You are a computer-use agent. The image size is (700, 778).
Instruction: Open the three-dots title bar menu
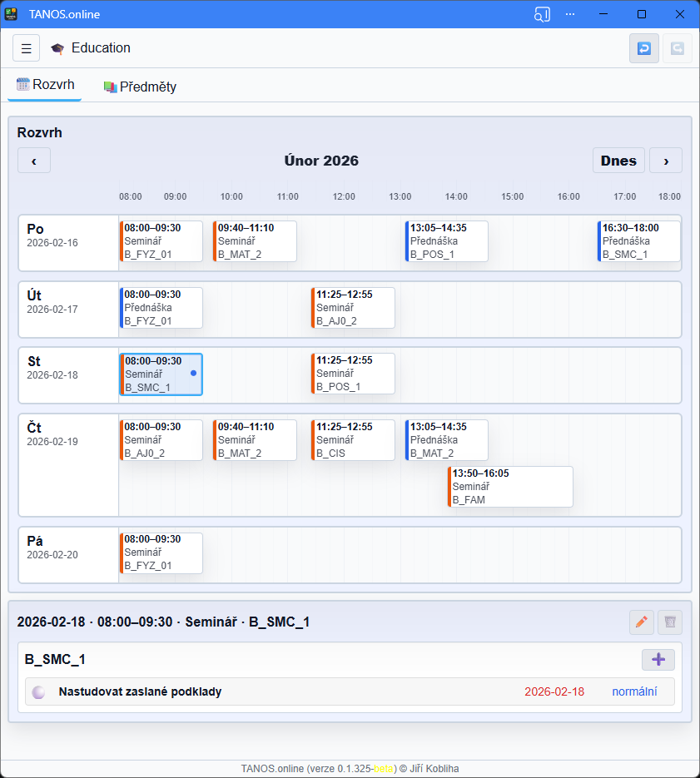tap(570, 14)
